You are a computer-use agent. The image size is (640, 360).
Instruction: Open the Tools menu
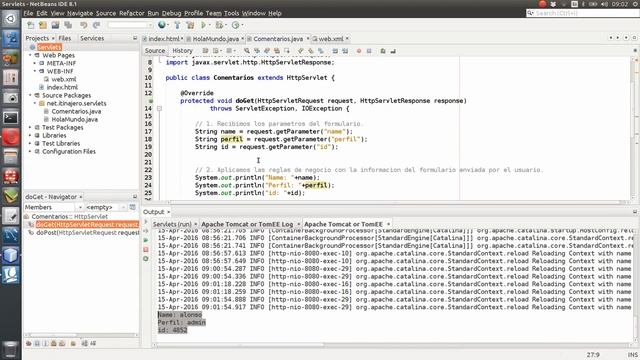point(231,13)
